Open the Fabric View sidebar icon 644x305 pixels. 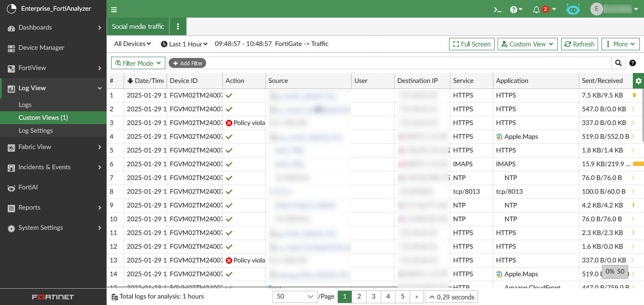click(x=11, y=147)
